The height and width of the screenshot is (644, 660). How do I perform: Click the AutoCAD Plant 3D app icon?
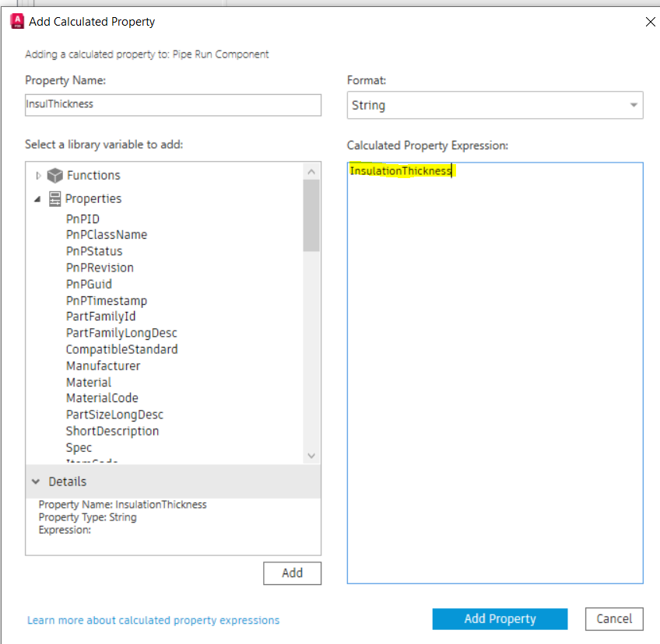[16, 22]
